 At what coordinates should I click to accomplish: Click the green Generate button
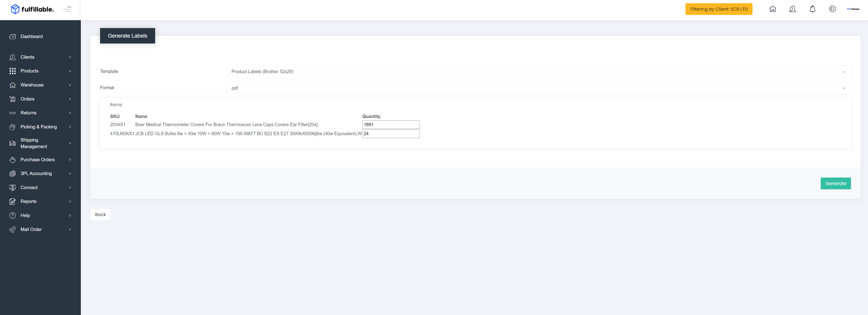(835, 183)
